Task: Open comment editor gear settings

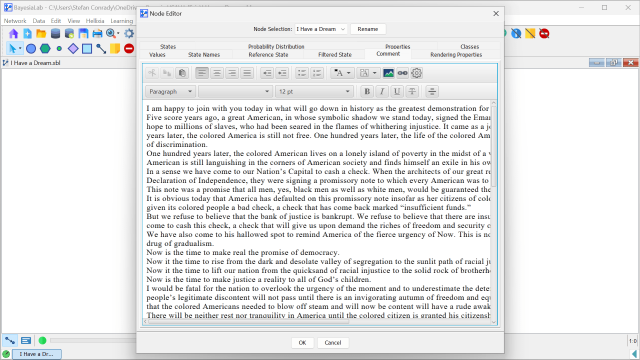Action: coord(416,73)
